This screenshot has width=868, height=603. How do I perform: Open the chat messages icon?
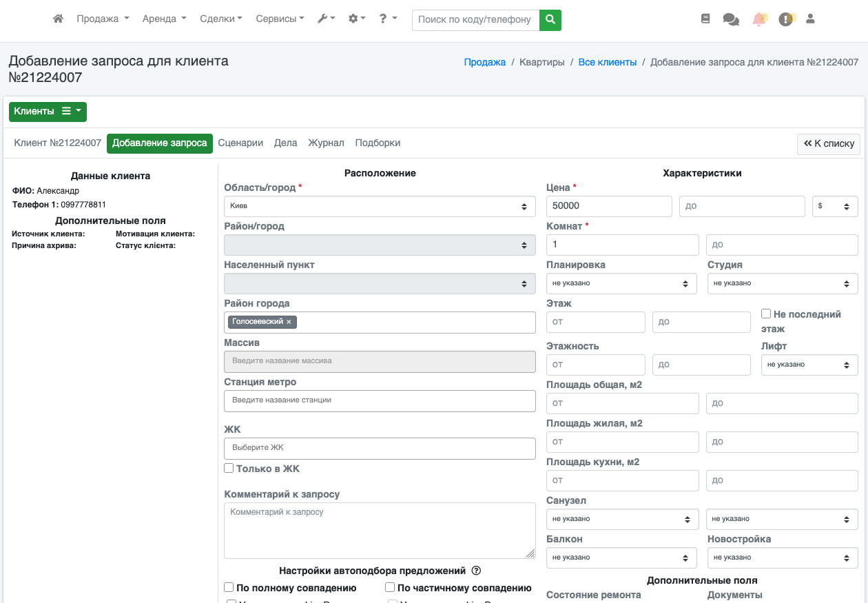click(730, 19)
